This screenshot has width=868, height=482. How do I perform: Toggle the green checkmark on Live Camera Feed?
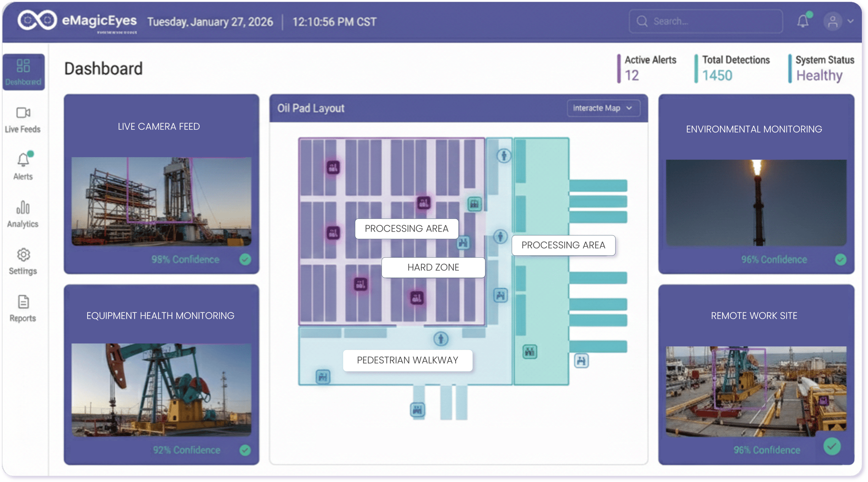[245, 260]
